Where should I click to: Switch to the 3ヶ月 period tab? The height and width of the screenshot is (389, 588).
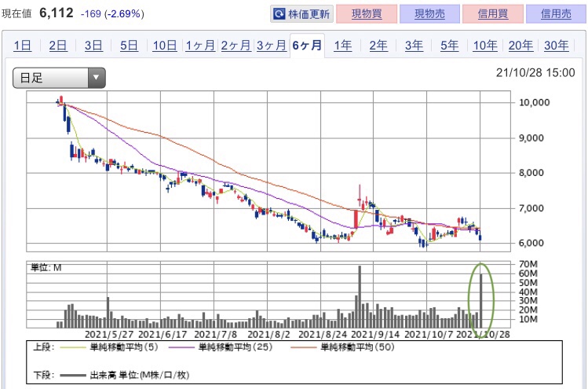click(x=271, y=46)
